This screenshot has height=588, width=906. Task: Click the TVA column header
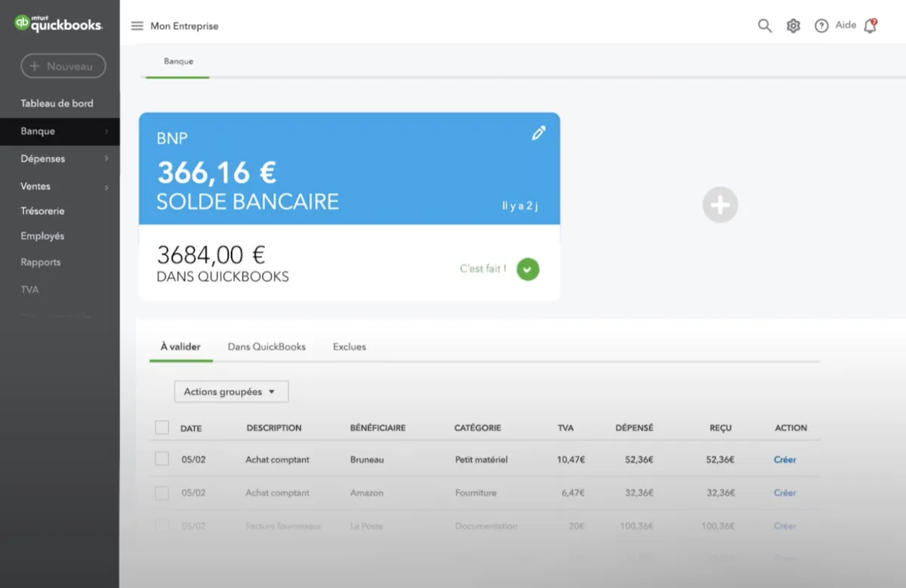pyautogui.click(x=565, y=428)
